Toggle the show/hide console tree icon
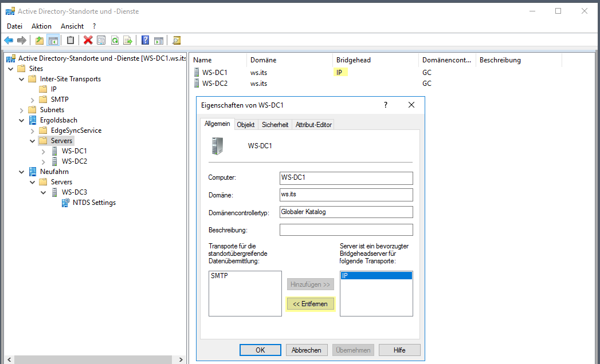 (53, 40)
